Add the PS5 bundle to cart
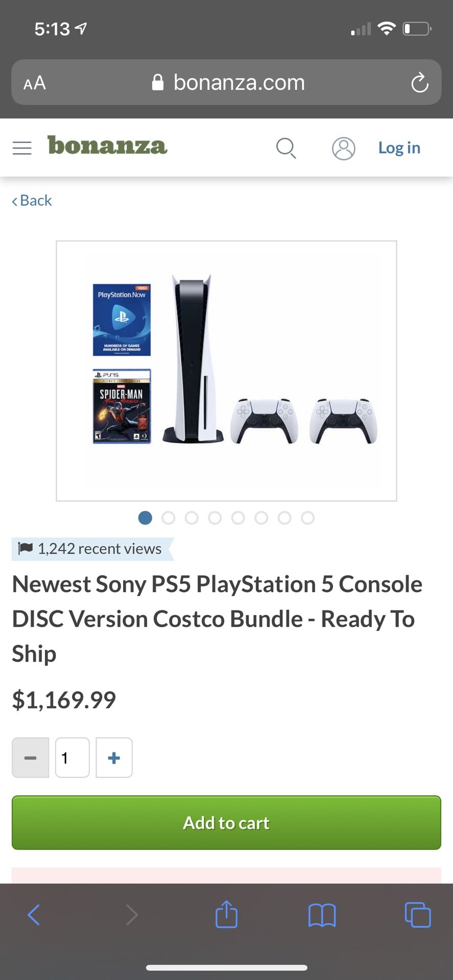Image resolution: width=453 pixels, height=980 pixels. [x=226, y=823]
